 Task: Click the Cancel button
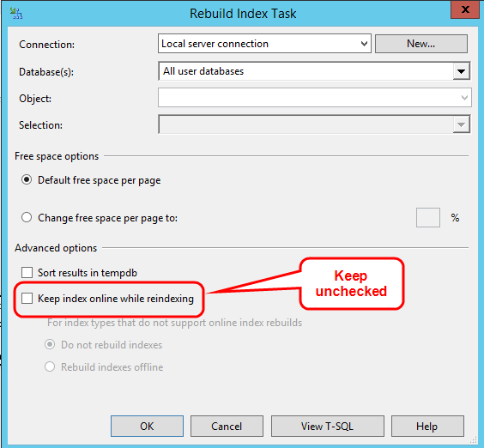pos(227,426)
